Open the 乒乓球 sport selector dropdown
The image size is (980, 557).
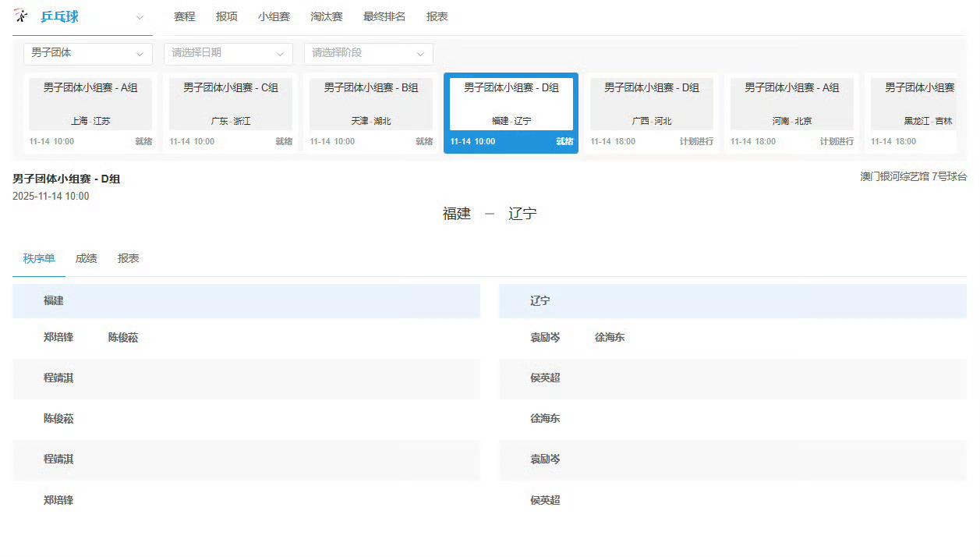pos(139,17)
